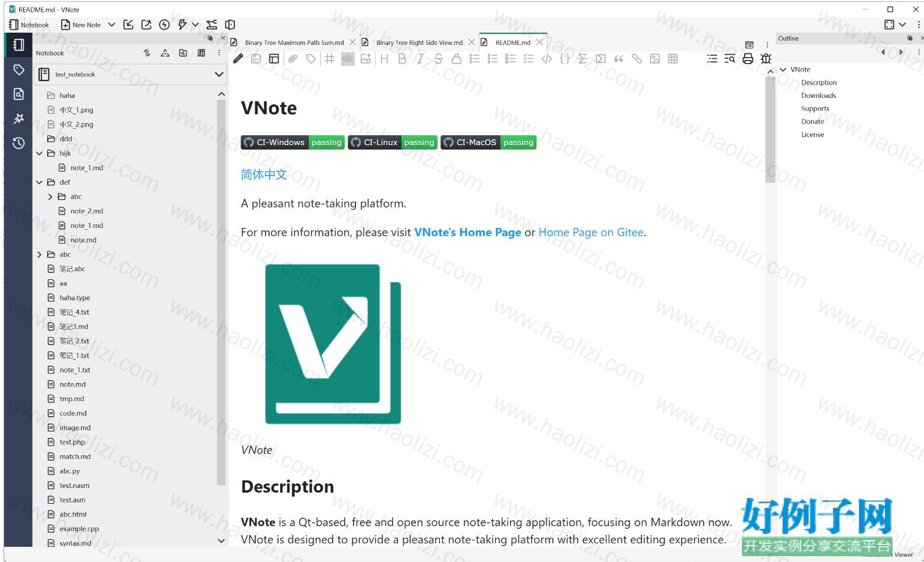Expand the abc subfolder under def

point(50,197)
